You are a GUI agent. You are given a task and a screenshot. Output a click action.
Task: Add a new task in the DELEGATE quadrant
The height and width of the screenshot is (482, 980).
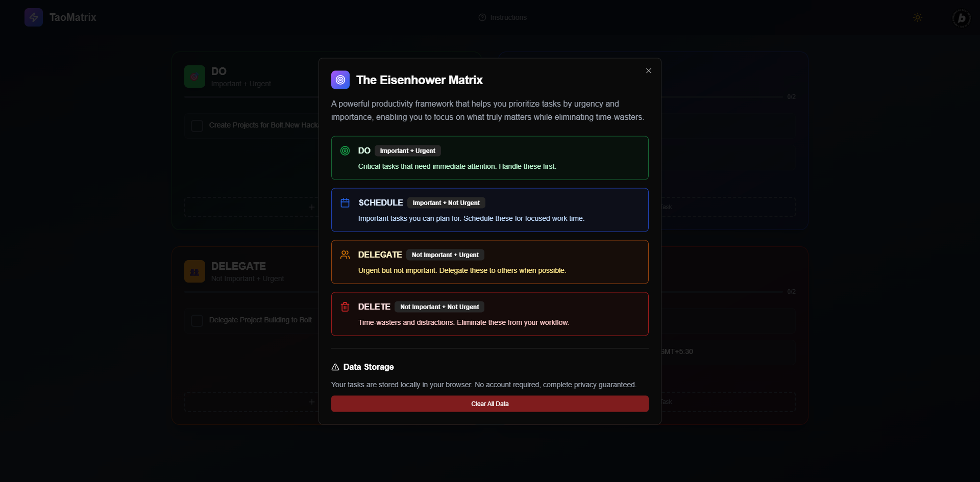coord(312,402)
